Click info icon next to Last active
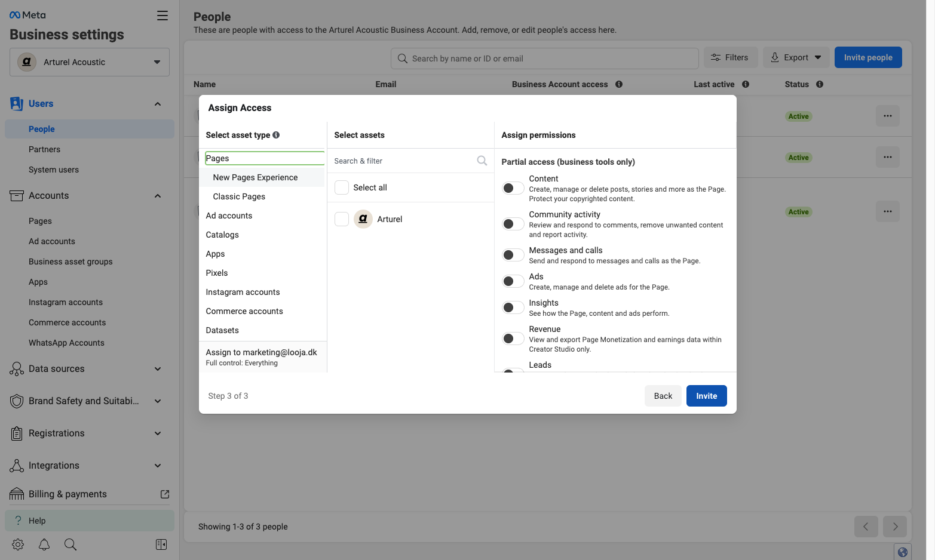Screen dimensions: 935x560 (746, 84)
